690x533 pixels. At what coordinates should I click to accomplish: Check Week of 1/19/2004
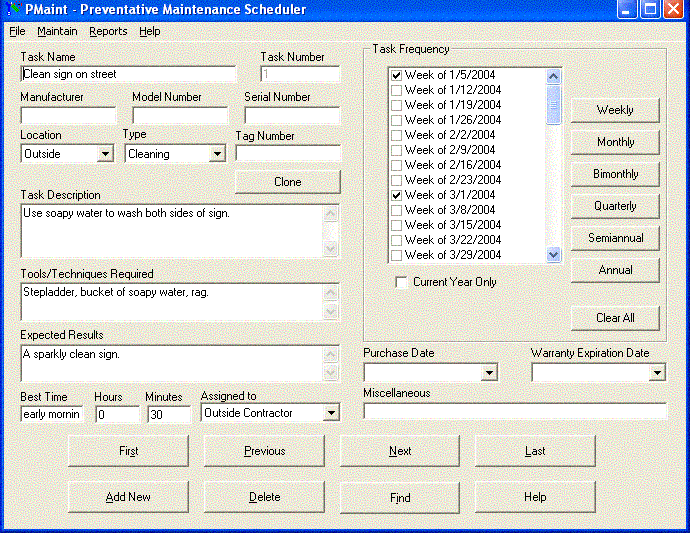(x=396, y=105)
